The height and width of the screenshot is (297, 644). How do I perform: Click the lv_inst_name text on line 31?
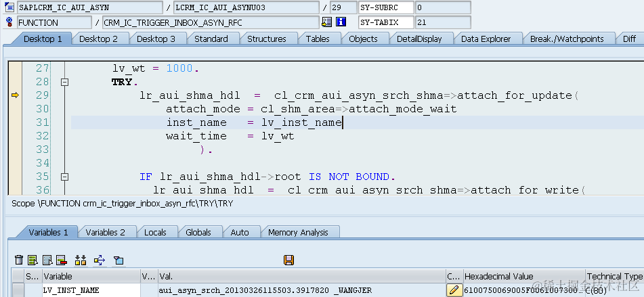point(301,122)
